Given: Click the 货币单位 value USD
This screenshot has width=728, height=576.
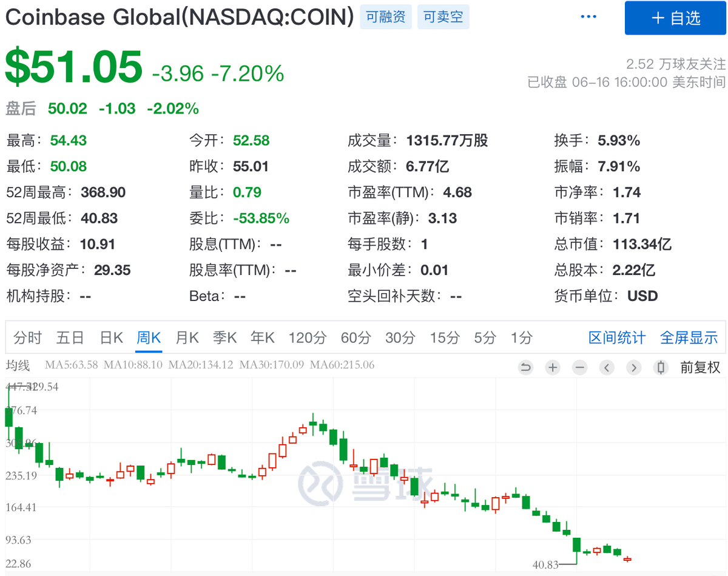Looking at the screenshot, I should (x=642, y=296).
